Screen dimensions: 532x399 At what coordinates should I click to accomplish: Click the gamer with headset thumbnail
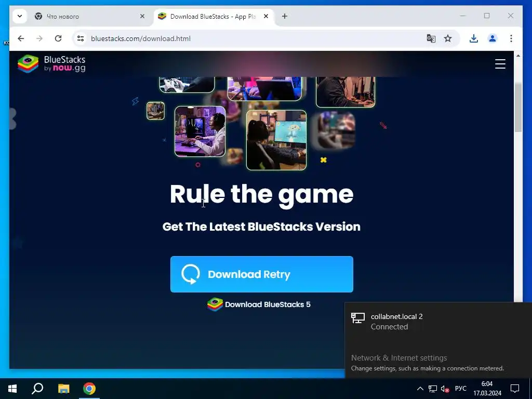click(x=200, y=131)
